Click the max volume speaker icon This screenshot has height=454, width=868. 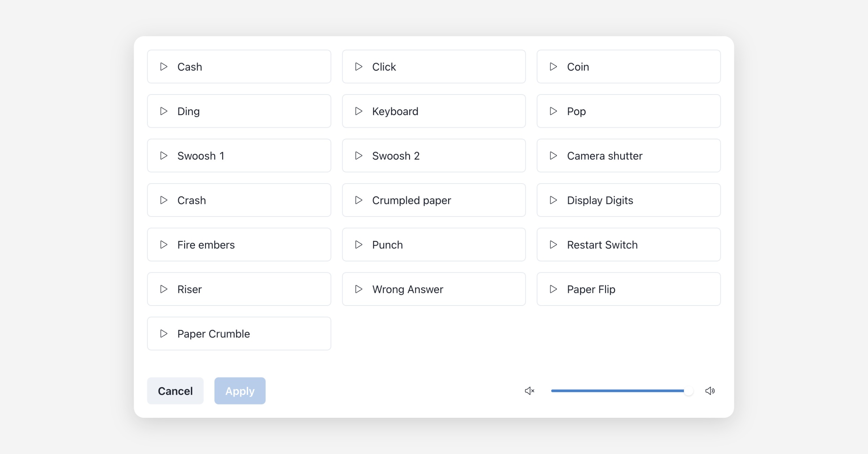pyautogui.click(x=710, y=391)
